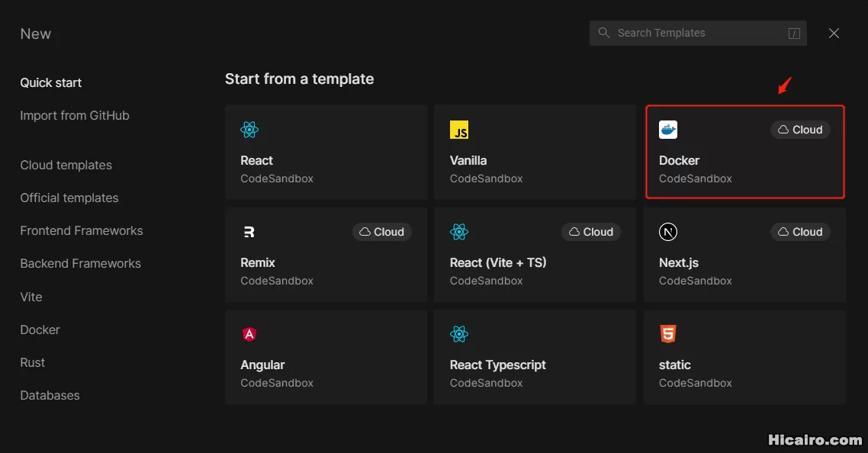Click CodeSandbox author under React Typescript
Viewport: 868px width, 453px height.
pyautogui.click(x=486, y=383)
